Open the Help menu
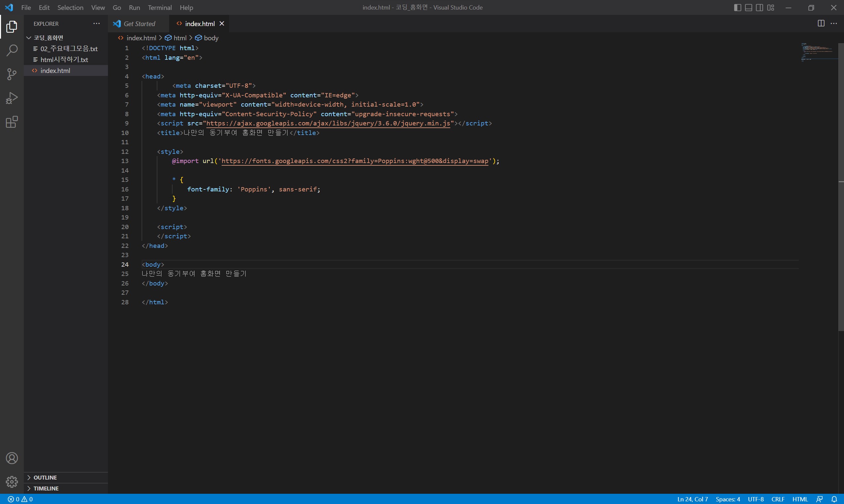The height and width of the screenshot is (504, 844). click(x=186, y=8)
